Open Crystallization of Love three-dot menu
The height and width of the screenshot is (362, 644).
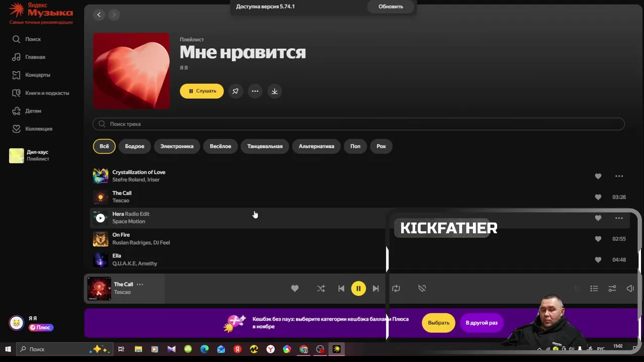619,176
